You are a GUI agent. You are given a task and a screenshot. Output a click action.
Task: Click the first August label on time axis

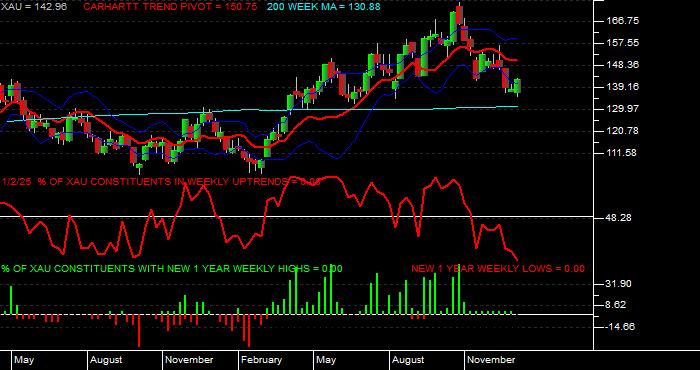106,360
